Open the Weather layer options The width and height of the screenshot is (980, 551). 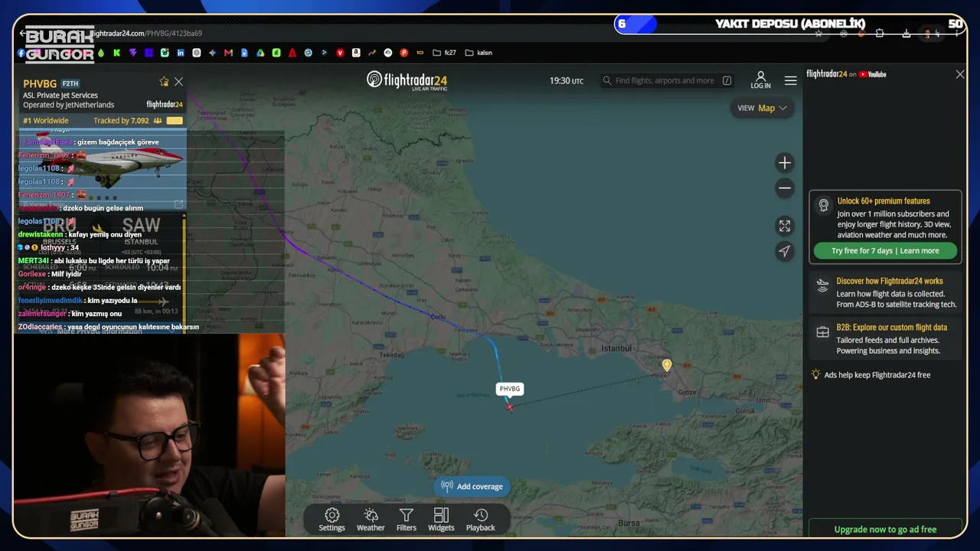[371, 520]
